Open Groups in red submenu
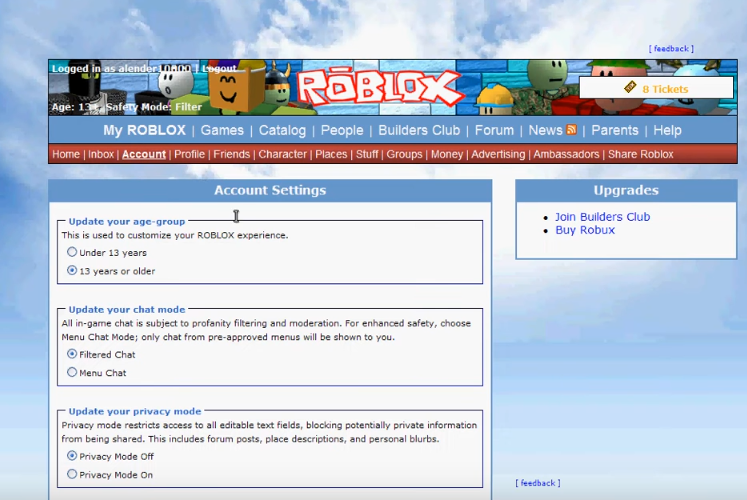Viewport: 747px width, 500px height. (x=404, y=154)
